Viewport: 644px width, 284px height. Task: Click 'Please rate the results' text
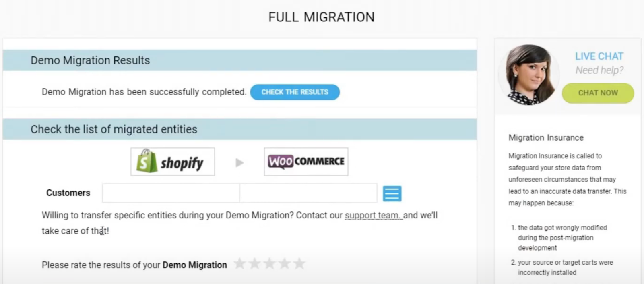[x=134, y=265]
